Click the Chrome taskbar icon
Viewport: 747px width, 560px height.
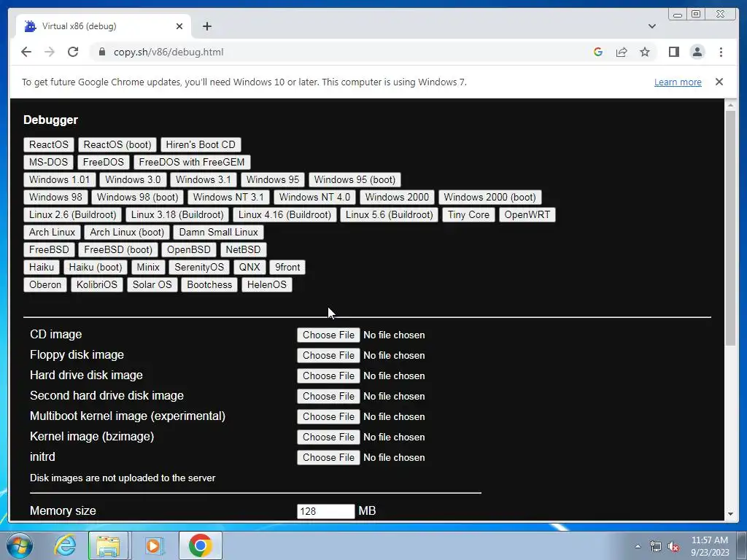201,545
